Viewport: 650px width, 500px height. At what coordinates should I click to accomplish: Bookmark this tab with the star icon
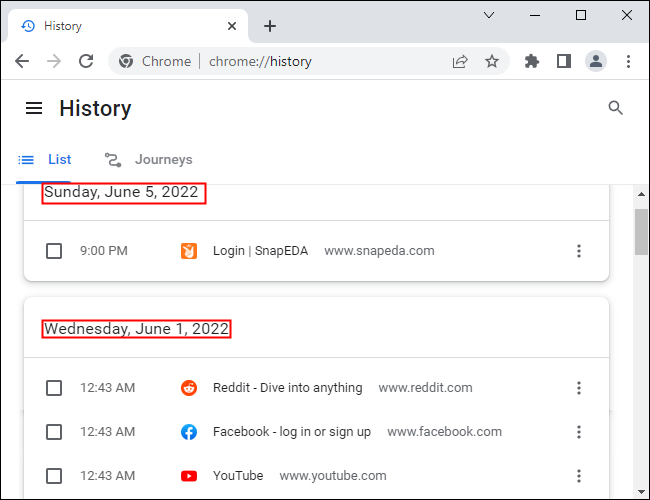(x=492, y=61)
